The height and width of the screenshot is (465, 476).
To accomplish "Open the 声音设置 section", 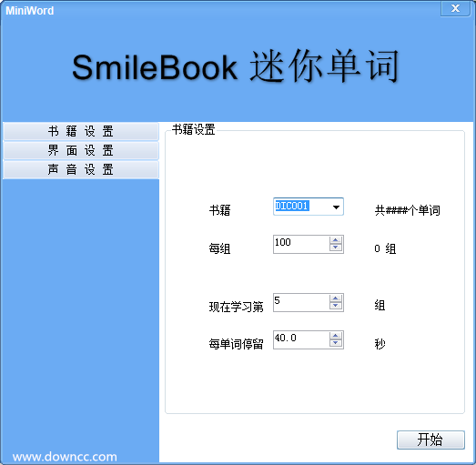I will 81,169.
